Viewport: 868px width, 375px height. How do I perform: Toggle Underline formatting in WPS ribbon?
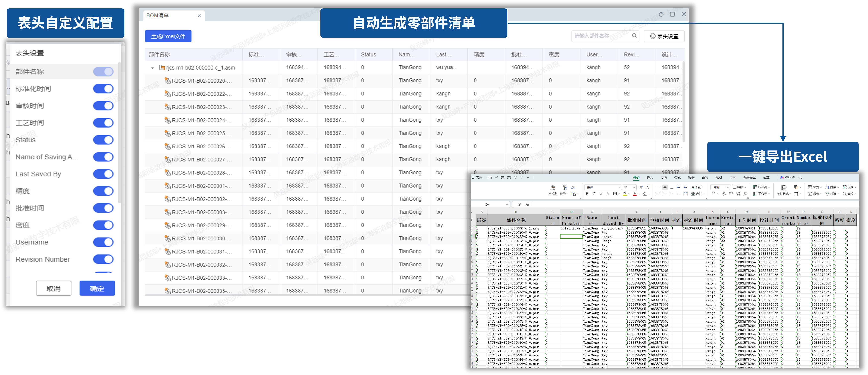tap(601, 194)
